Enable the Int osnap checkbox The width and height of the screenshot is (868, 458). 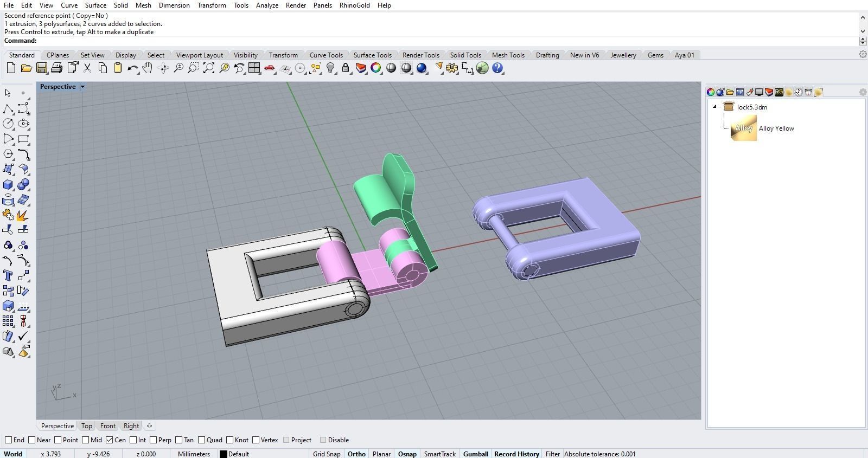coord(133,440)
